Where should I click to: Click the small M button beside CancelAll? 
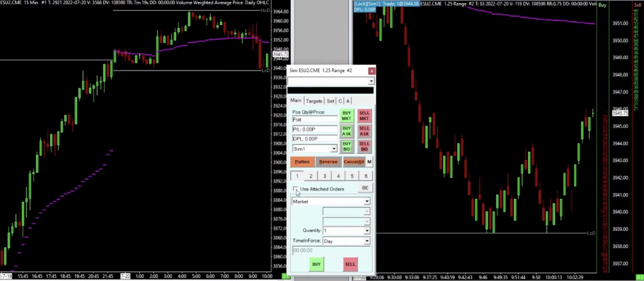click(369, 162)
